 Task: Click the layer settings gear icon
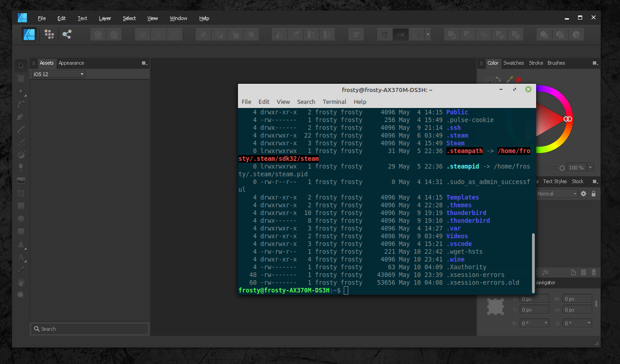[584, 194]
